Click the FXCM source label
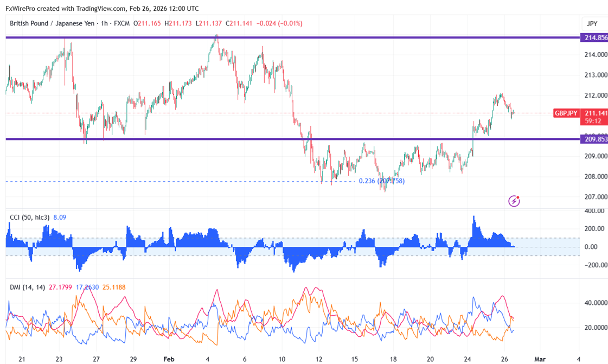 coord(122,23)
